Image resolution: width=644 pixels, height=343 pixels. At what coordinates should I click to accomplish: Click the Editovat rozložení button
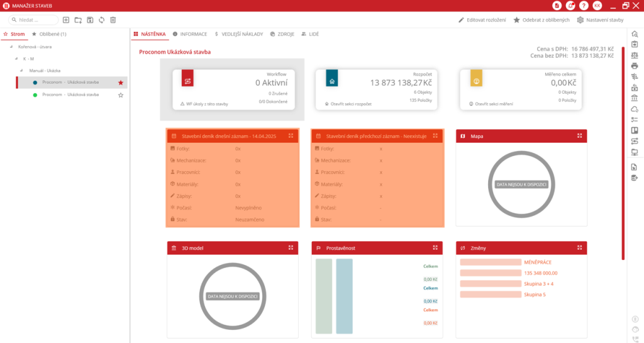(482, 20)
